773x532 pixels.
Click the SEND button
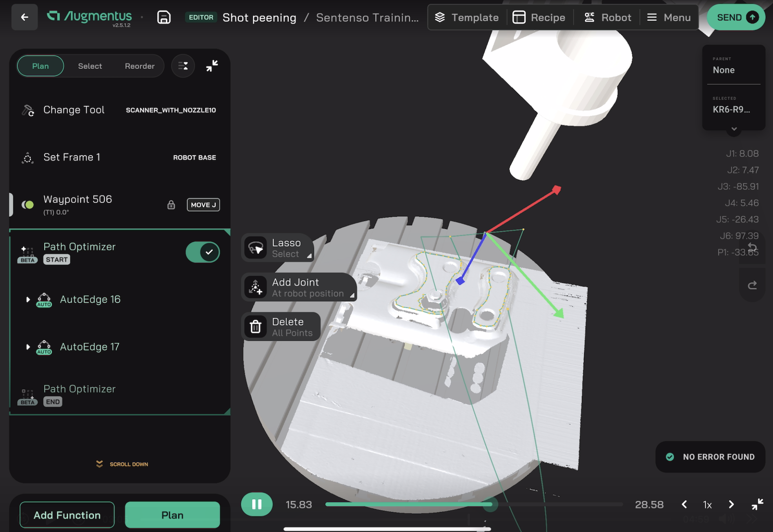pos(736,17)
